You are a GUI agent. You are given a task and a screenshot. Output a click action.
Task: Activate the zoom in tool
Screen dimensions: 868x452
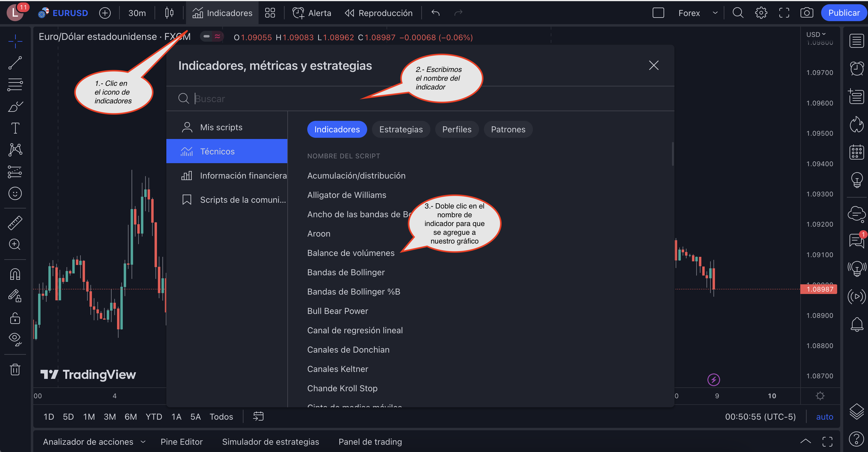(x=15, y=244)
